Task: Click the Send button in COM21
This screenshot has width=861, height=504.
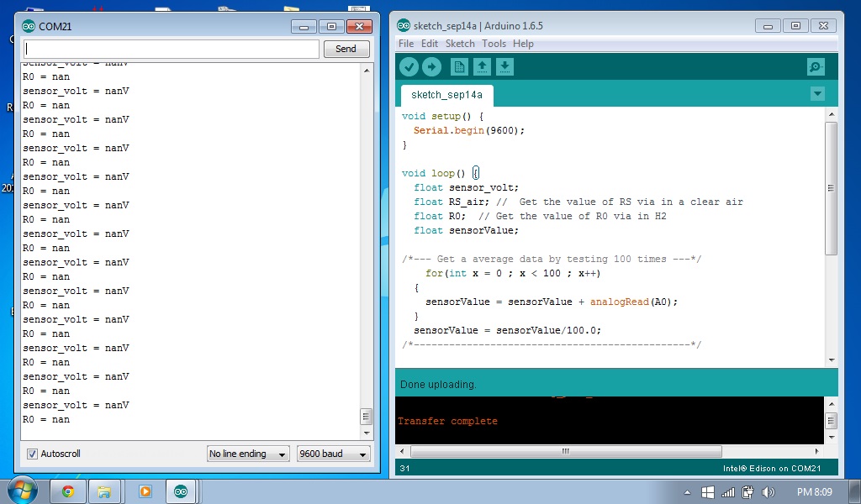Action: 346,49
